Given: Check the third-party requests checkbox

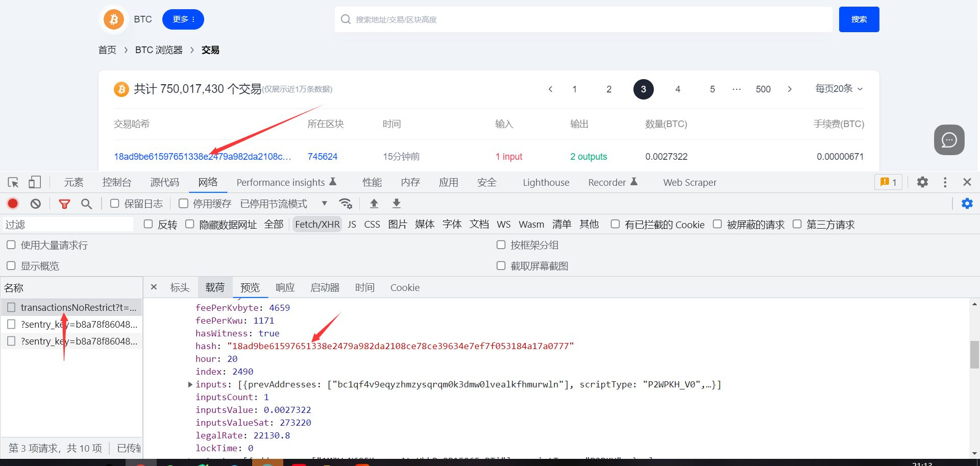Looking at the screenshot, I should pos(797,224).
